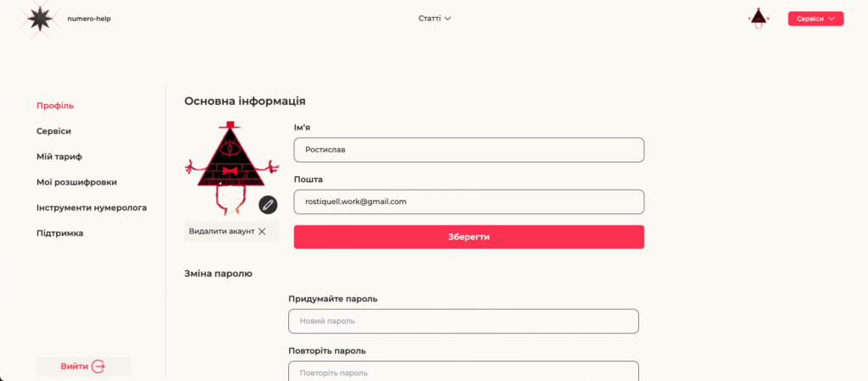Focus the Ім'я field with Ростислав

pyautogui.click(x=469, y=150)
